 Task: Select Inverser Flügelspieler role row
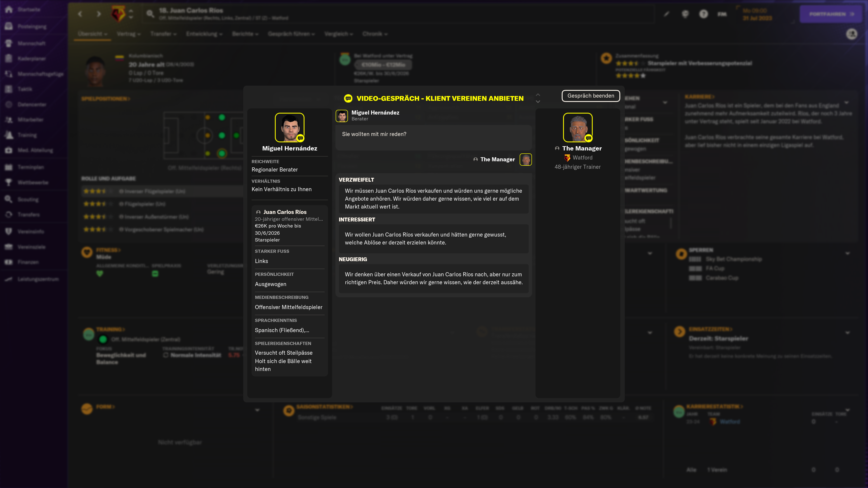point(163,191)
